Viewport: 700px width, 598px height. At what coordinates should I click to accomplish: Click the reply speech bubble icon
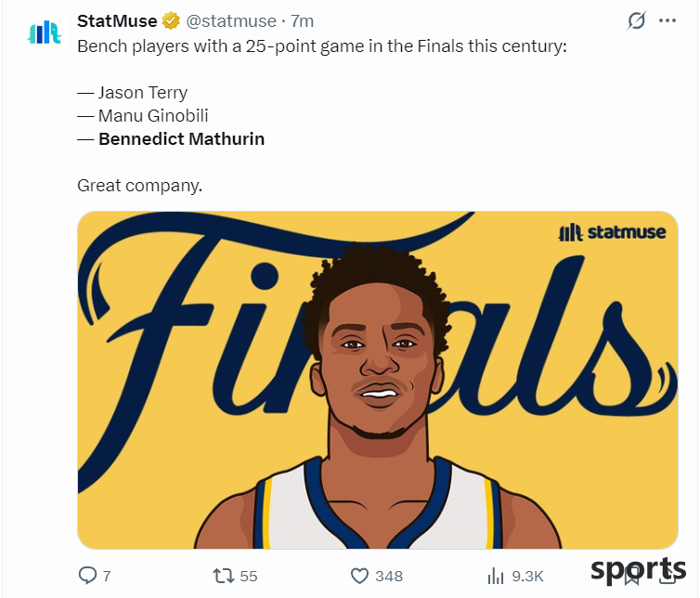(87, 576)
